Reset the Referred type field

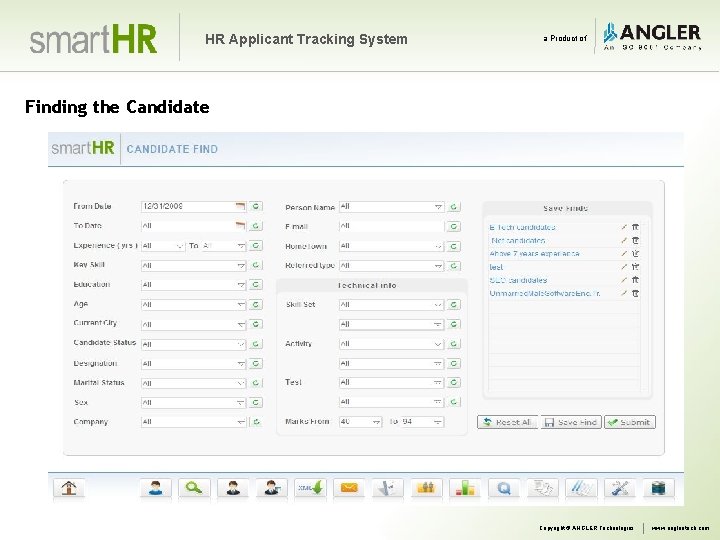[454, 266]
